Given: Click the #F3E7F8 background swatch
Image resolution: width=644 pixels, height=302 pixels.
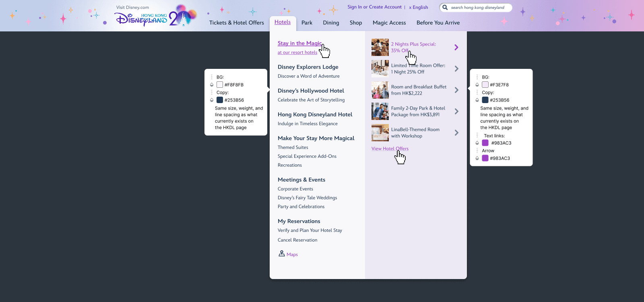Looking at the screenshot, I should 485,85.
